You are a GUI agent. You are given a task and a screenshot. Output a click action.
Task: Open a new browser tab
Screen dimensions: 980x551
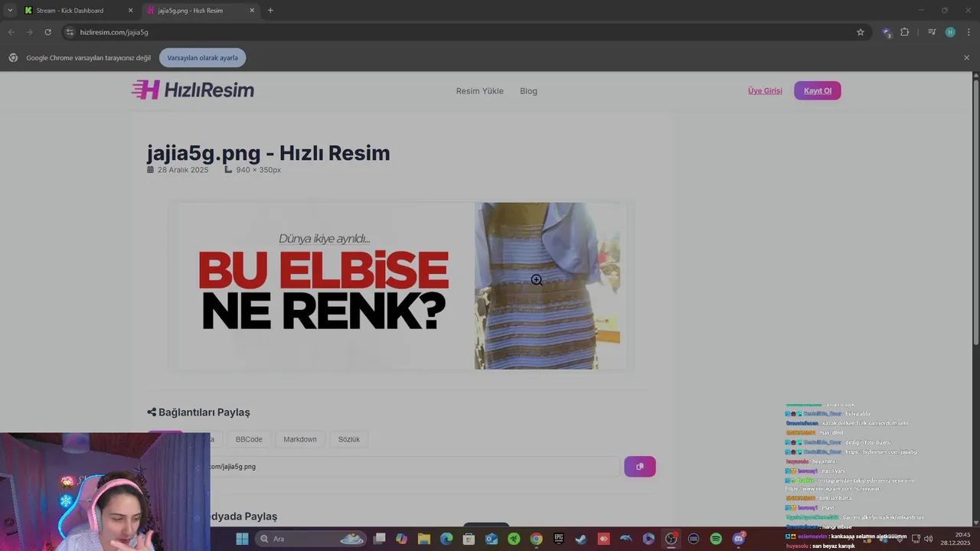(x=270, y=11)
